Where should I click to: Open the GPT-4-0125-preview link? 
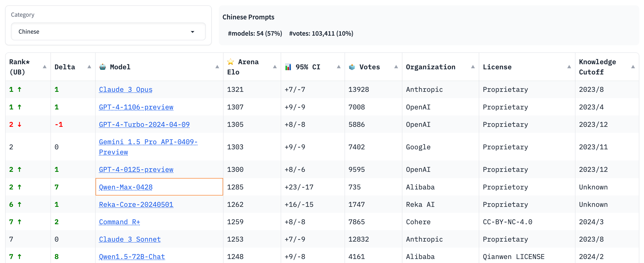click(136, 169)
